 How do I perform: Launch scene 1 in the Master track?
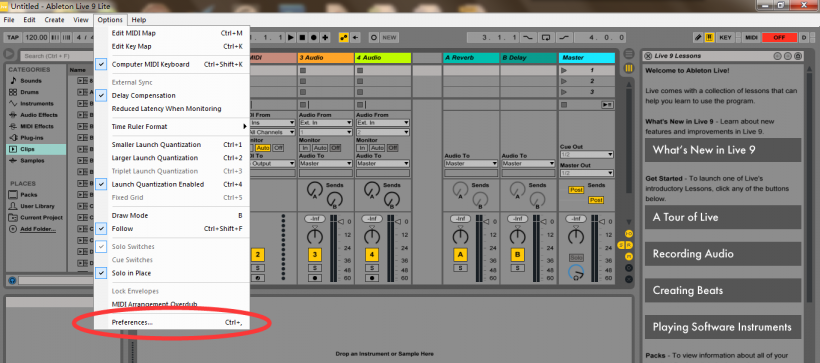coord(564,70)
